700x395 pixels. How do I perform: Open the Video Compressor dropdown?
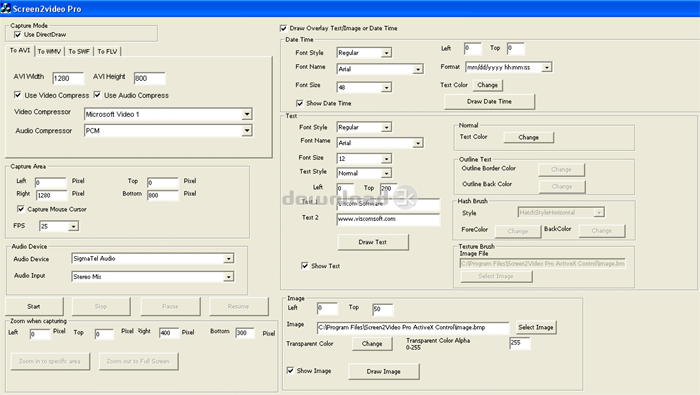(x=247, y=114)
